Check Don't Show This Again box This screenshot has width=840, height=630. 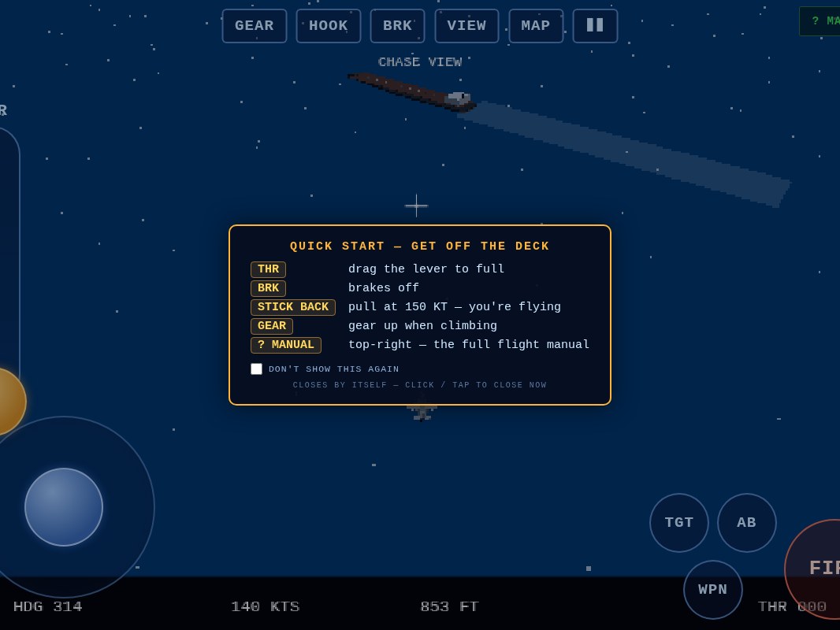(257, 369)
